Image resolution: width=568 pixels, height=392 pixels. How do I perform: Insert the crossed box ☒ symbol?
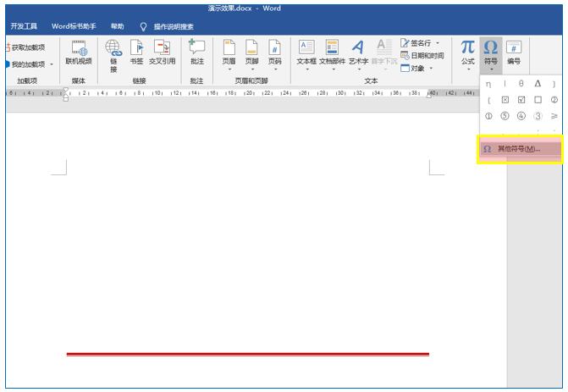505,100
